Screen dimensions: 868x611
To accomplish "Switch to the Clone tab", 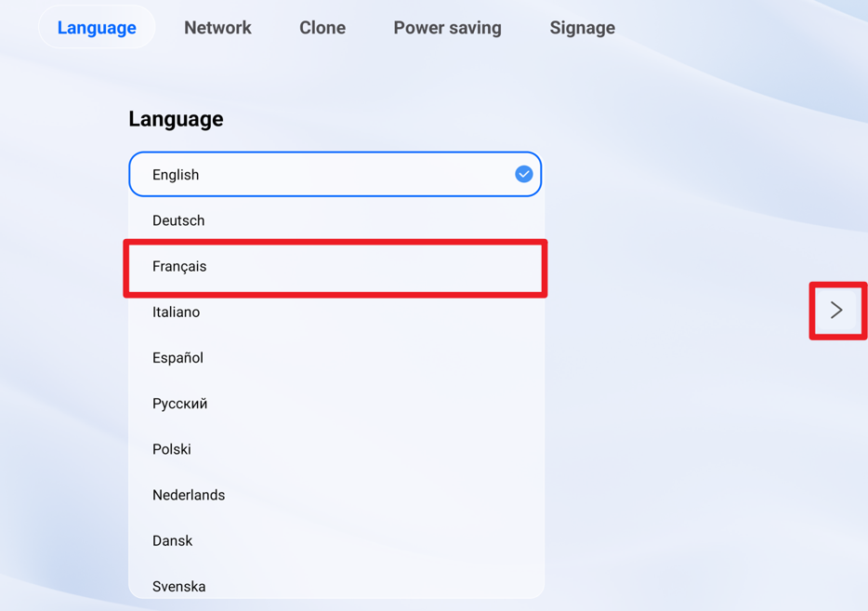I will [x=322, y=28].
